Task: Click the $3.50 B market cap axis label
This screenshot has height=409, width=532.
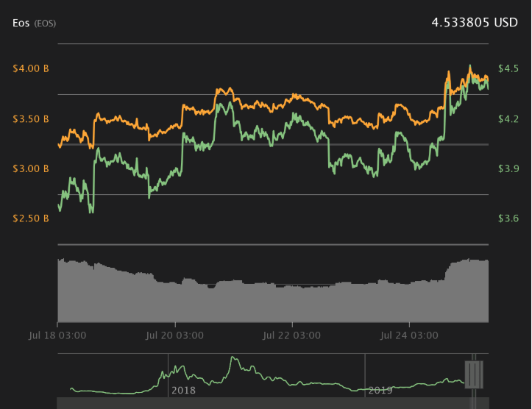Action: point(31,118)
